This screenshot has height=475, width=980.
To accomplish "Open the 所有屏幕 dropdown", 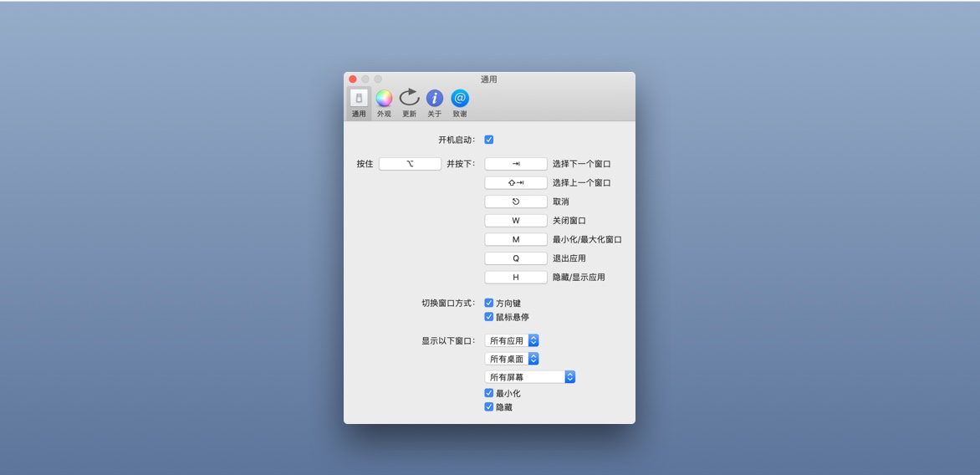I will coord(530,377).
